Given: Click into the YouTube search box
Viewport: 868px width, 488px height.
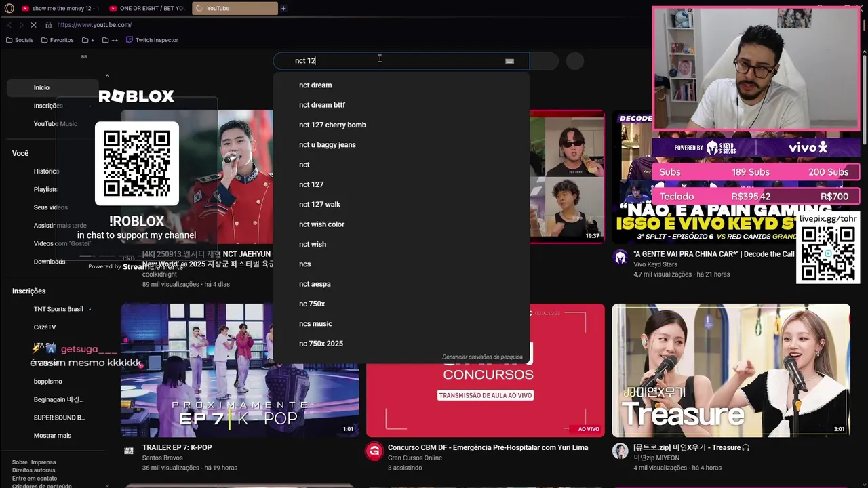Looking at the screenshot, I should pyautogui.click(x=401, y=61).
